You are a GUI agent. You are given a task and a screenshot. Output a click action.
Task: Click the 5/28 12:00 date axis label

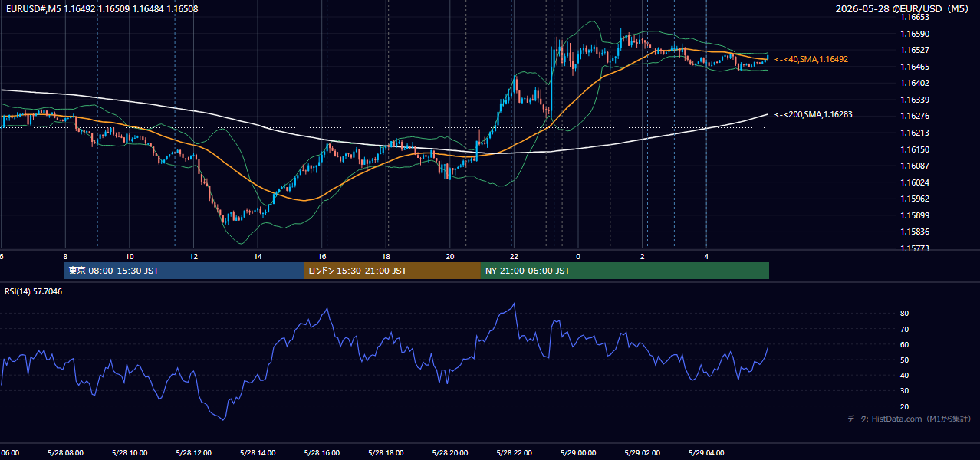[x=193, y=453]
